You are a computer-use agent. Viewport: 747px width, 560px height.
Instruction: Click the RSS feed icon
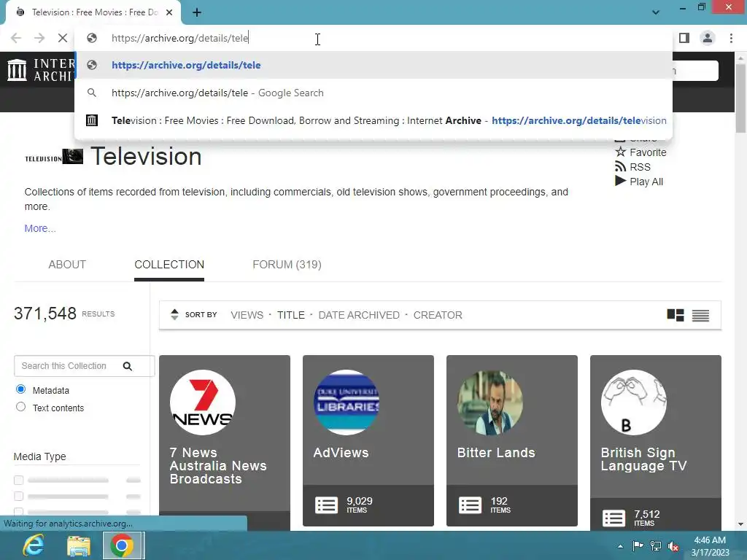(x=620, y=167)
